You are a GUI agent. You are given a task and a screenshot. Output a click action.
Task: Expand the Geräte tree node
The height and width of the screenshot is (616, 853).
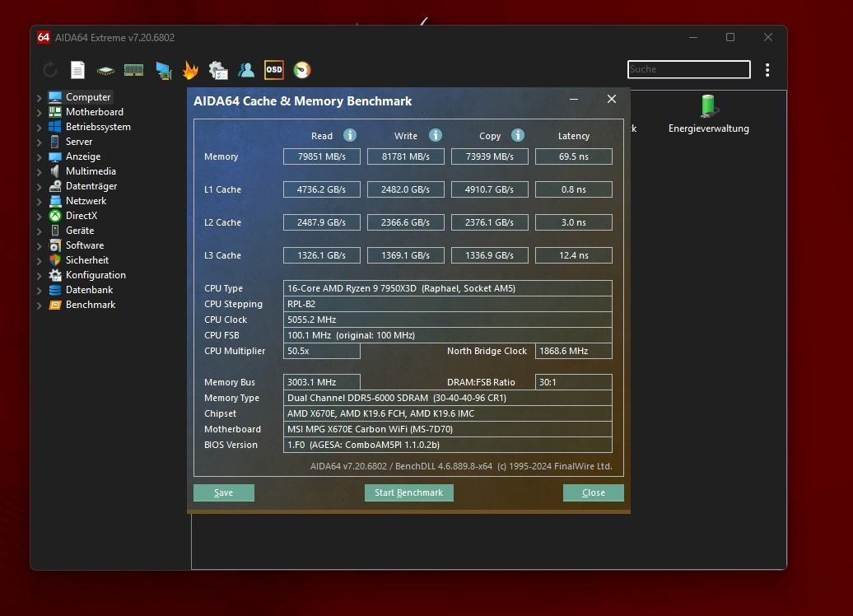coord(40,231)
